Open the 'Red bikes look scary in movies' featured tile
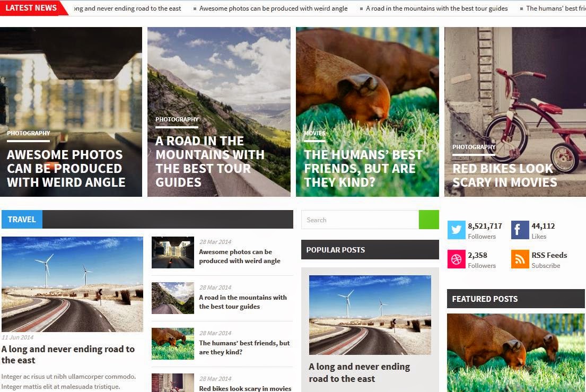The width and height of the screenshot is (586, 392). 515,112
